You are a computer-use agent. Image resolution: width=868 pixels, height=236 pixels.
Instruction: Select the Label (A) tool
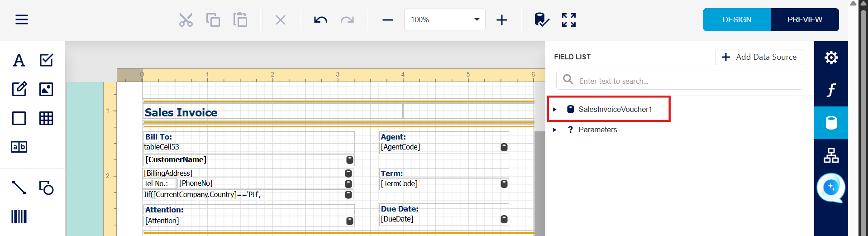(19, 60)
